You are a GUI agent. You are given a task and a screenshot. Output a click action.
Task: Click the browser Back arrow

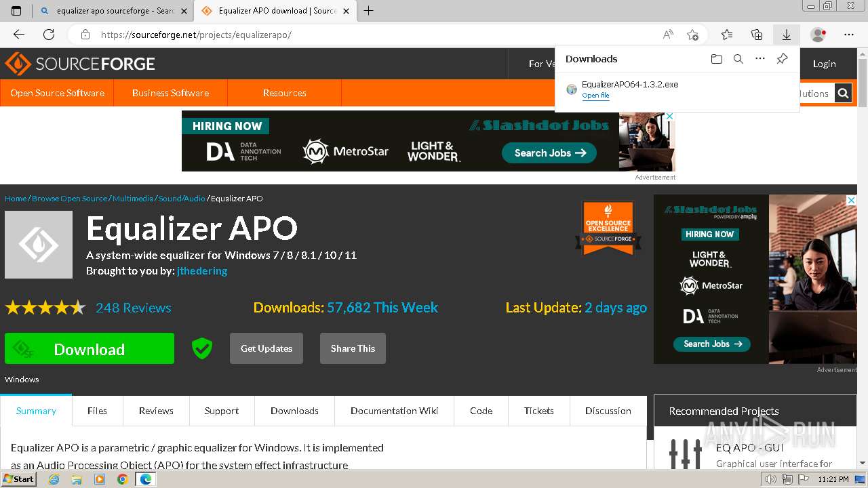(19, 35)
